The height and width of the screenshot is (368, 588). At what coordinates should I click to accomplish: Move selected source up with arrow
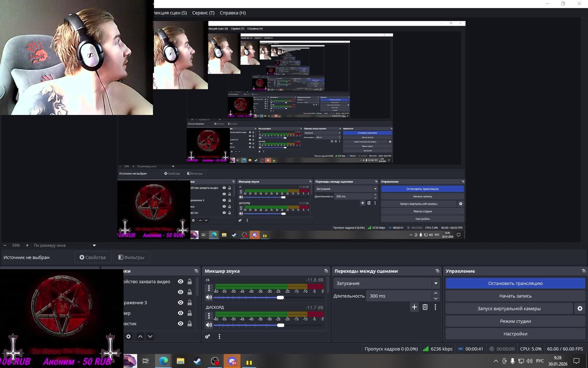[x=140, y=336]
